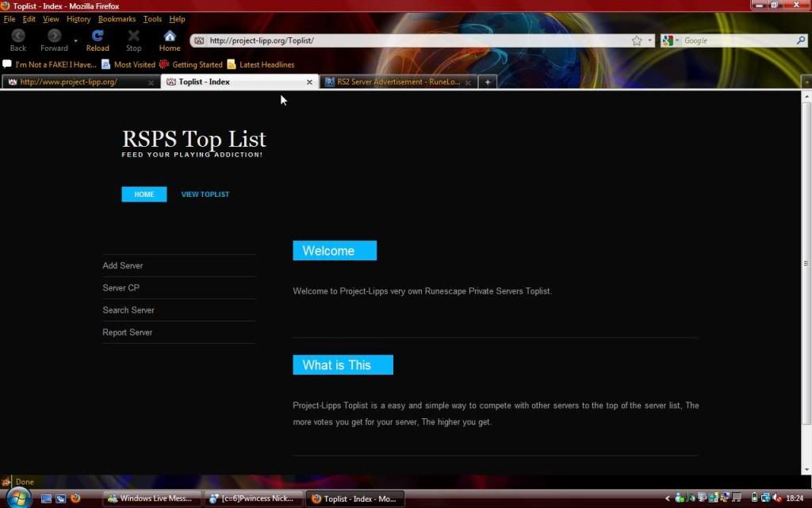Switch to Windows Live Messenger taskbar button
The width and height of the screenshot is (812, 508).
coord(151,498)
